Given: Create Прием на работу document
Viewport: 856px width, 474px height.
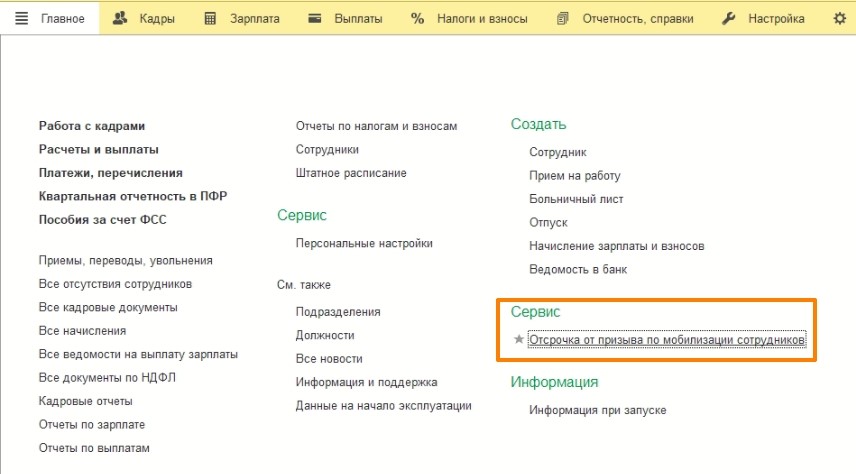Looking at the screenshot, I should point(574,175).
